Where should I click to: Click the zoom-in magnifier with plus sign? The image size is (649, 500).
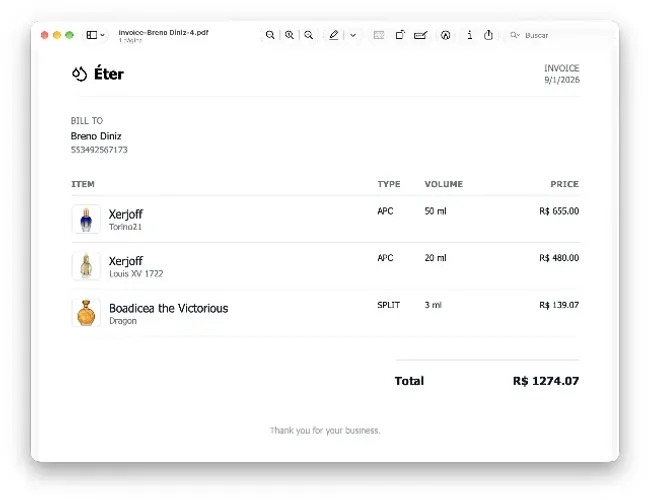(289, 35)
